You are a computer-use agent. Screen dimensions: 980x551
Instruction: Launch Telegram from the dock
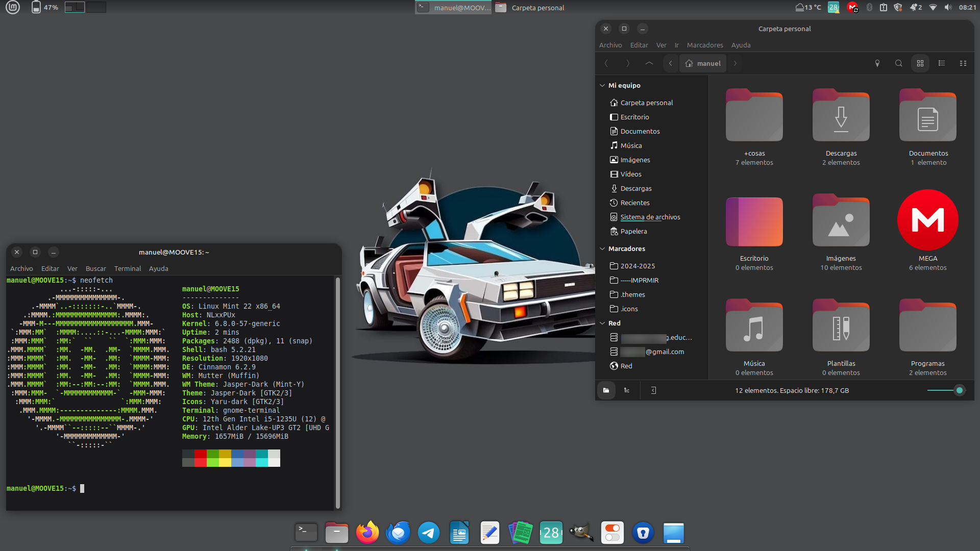pyautogui.click(x=429, y=533)
